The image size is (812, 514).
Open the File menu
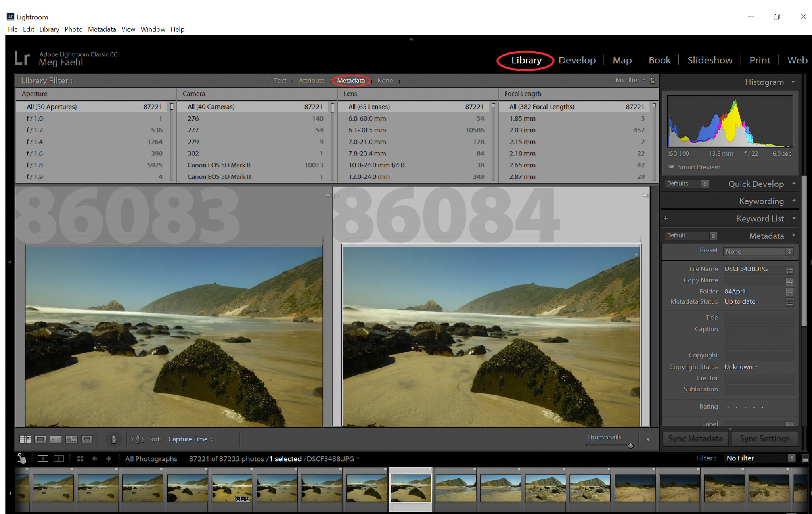13,29
